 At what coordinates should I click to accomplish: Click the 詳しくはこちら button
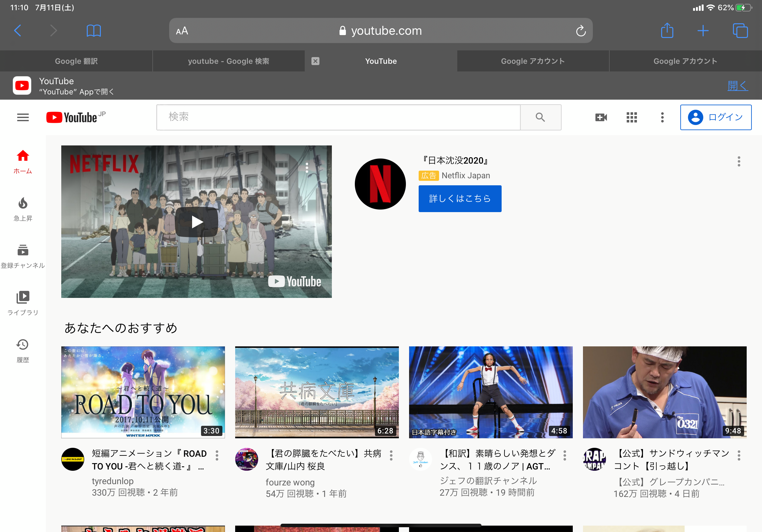click(x=459, y=198)
